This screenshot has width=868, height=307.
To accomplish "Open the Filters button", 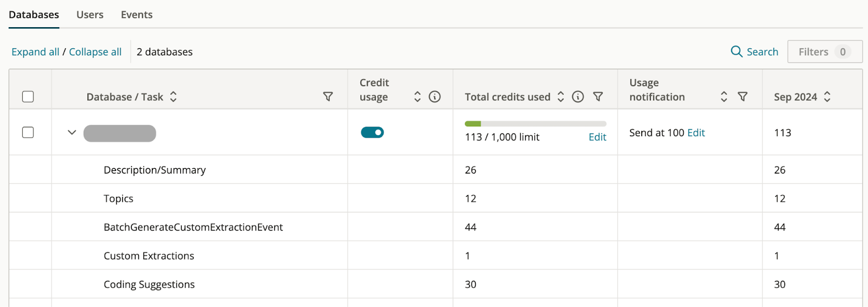I will 825,52.
